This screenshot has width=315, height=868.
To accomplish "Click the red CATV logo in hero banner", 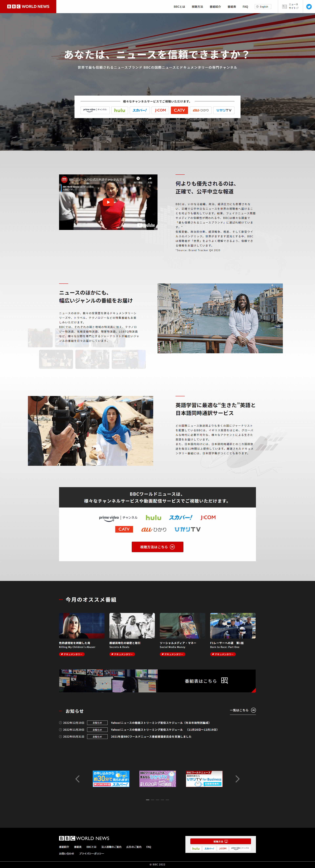I will pos(179,110).
